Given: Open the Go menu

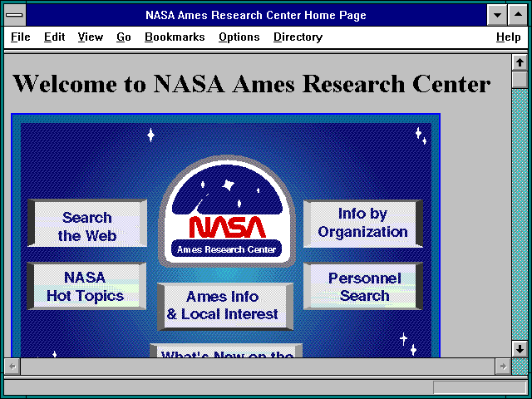Looking at the screenshot, I should coord(124,37).
